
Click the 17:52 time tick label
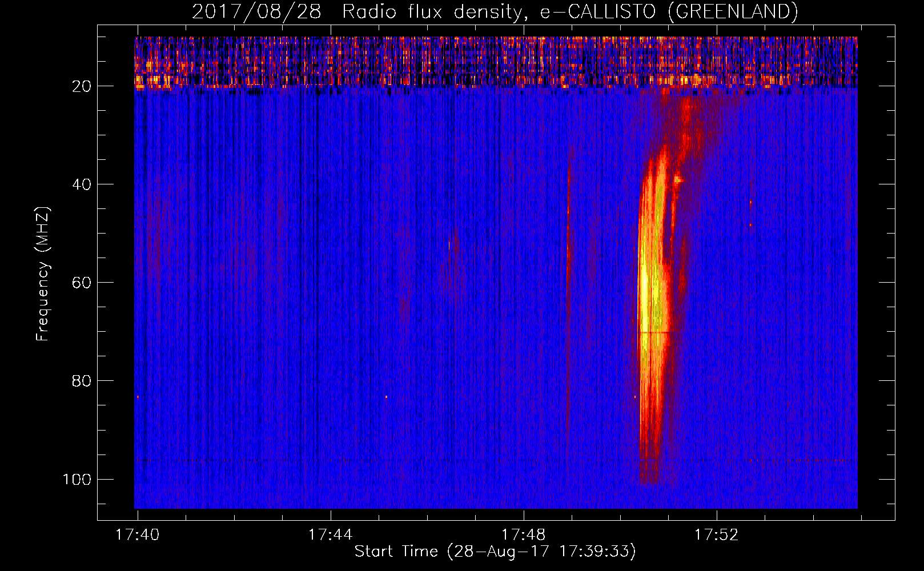[717, 535]
